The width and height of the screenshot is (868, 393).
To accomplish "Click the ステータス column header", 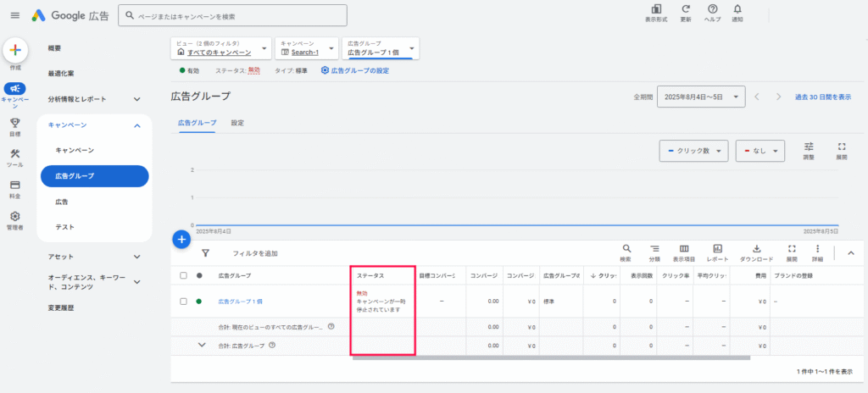I will pos(370,275).
